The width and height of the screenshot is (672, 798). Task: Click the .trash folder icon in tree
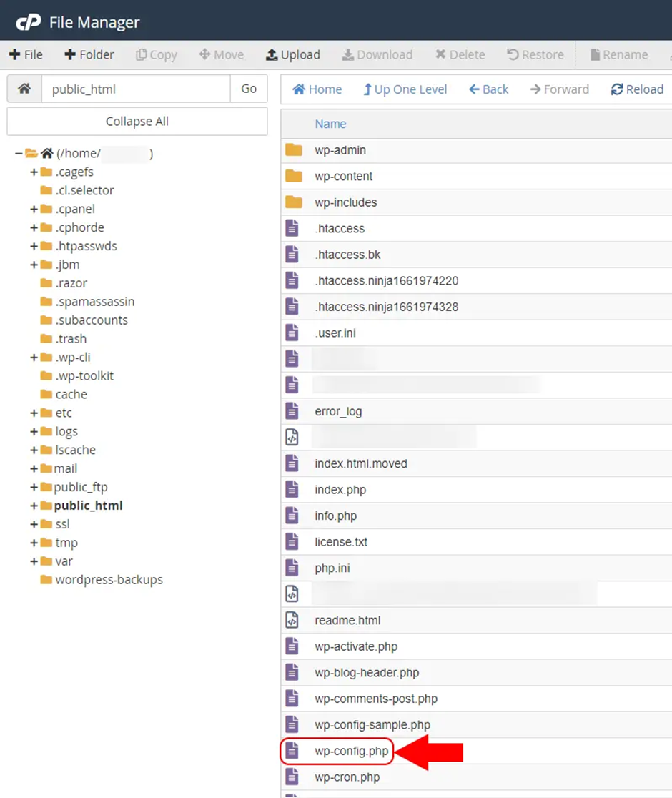(x=46, y=338)
